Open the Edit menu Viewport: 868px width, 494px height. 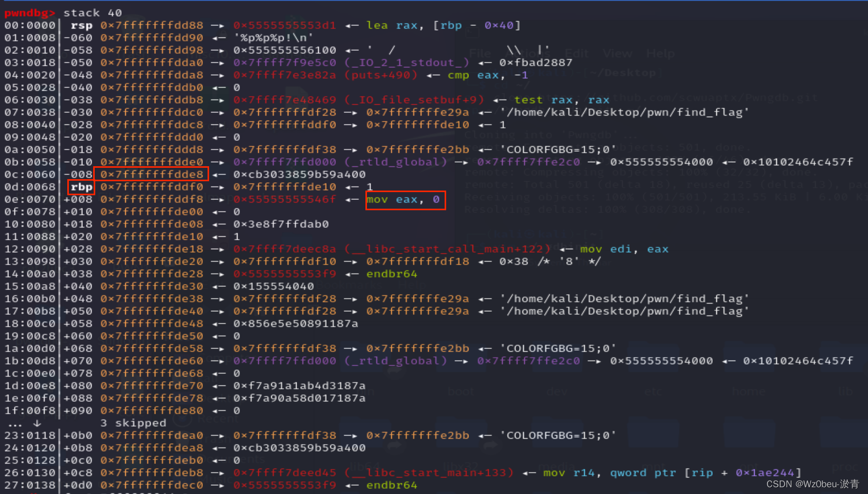pos(577,53)
